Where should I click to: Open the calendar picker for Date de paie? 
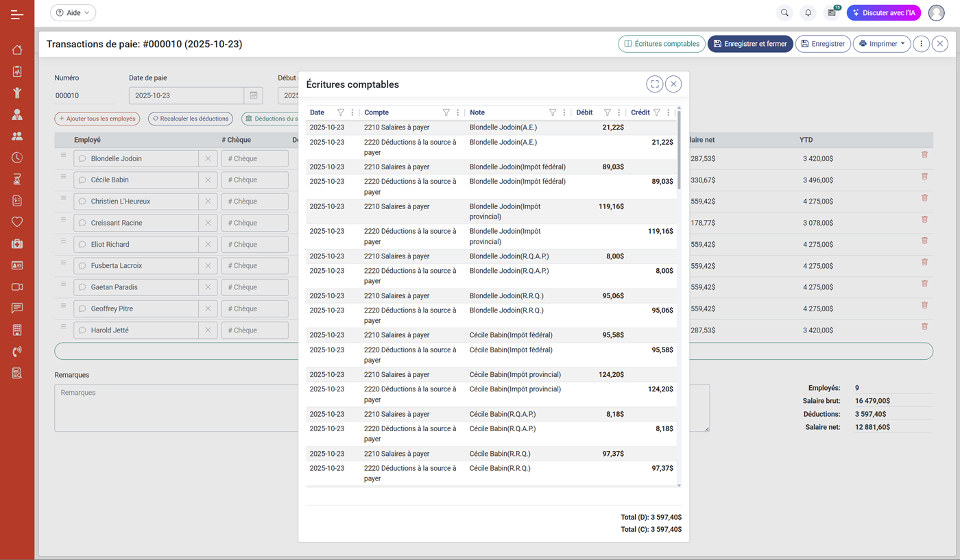tap(253, 96)
